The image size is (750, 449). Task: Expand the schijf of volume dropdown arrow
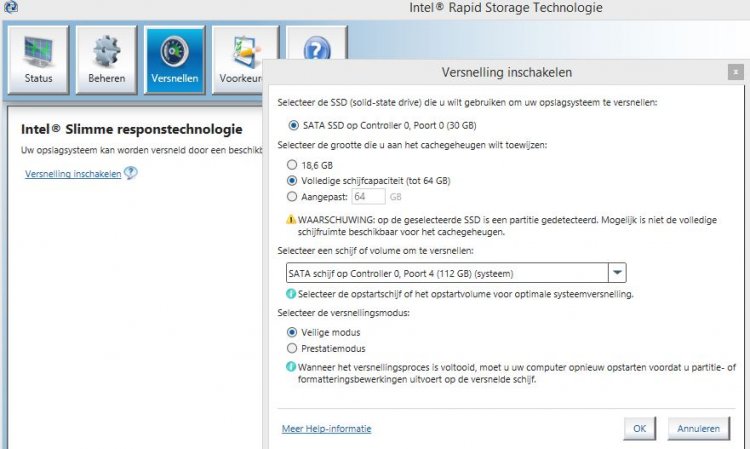point(617,273)
